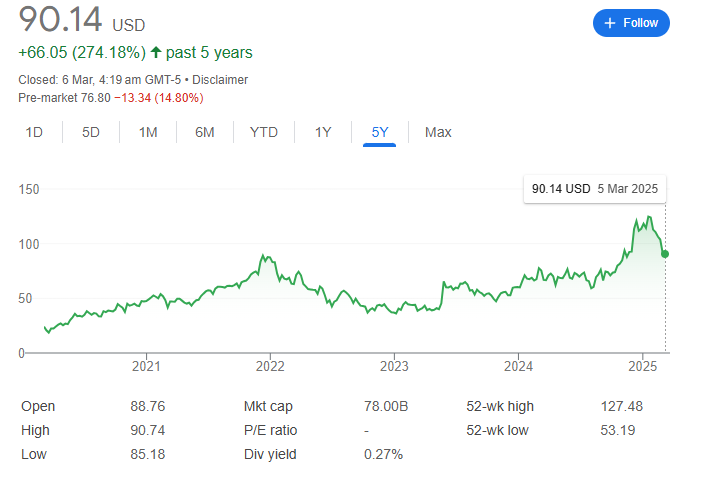This screenshot has height=478, width=702.
Task: Click the P/E ratio label
Action: click(270, 430)
